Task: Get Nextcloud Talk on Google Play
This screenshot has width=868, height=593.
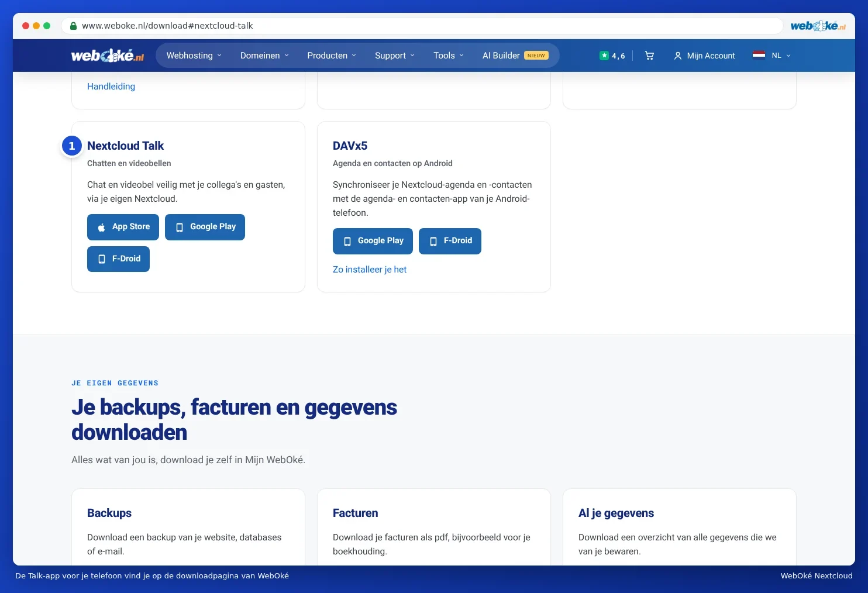Action: point(205,227)
